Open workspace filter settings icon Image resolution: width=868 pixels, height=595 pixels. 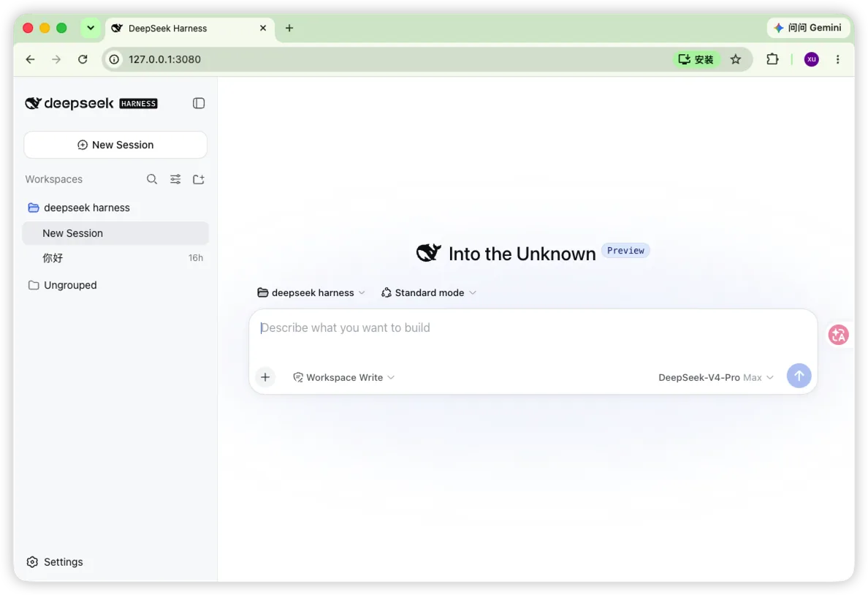(175, 179)
